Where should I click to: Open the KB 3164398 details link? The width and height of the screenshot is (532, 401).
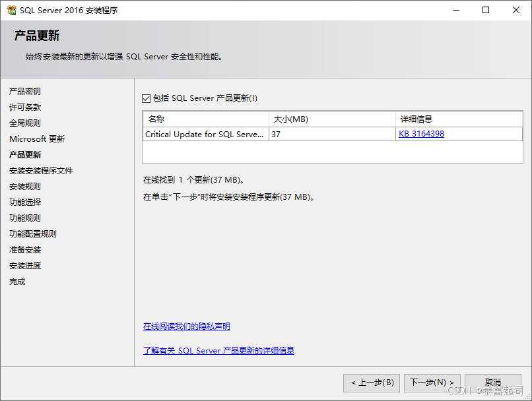click(x=421, y=134)
